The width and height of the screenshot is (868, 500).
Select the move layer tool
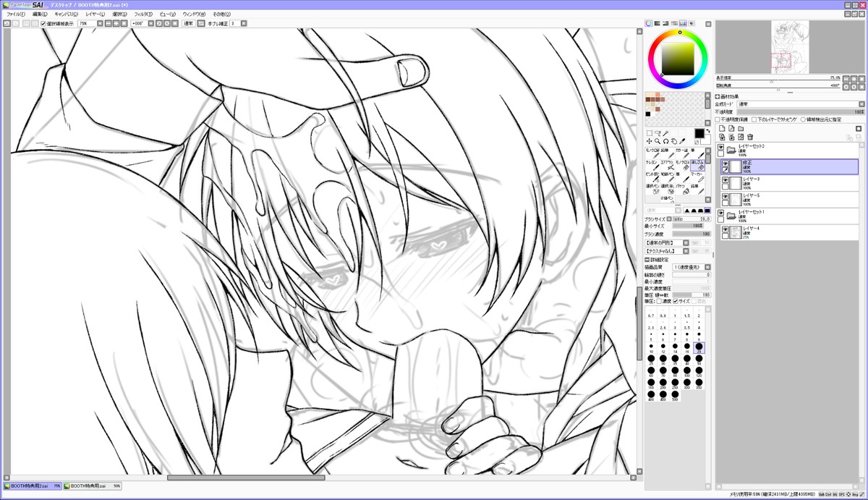649,141
